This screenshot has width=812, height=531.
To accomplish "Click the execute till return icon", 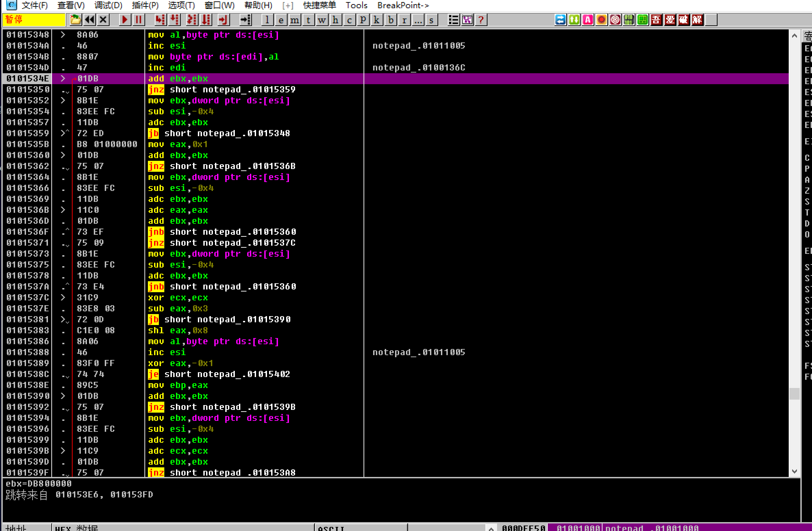I will tap(223, 20).
